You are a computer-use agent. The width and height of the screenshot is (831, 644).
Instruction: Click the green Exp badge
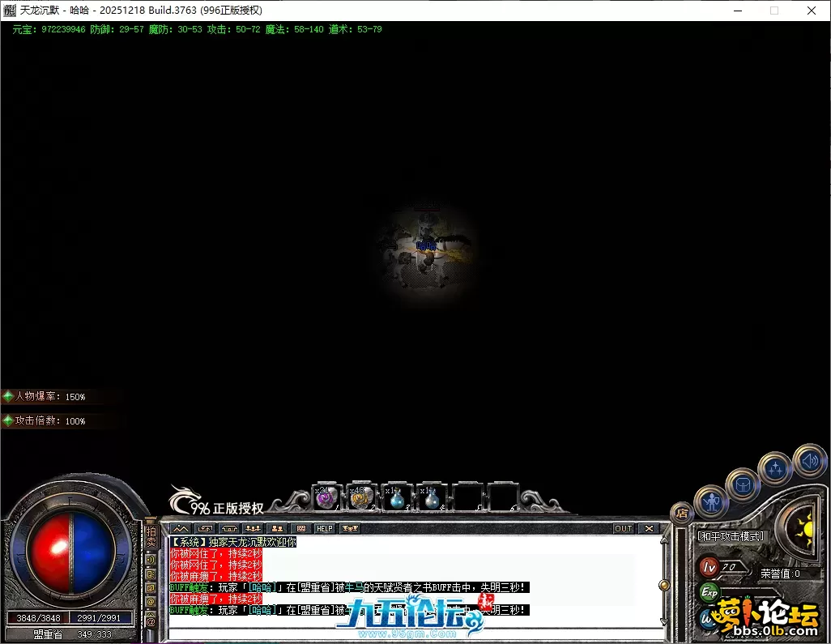pyautogui.click(x=710, y=592)
